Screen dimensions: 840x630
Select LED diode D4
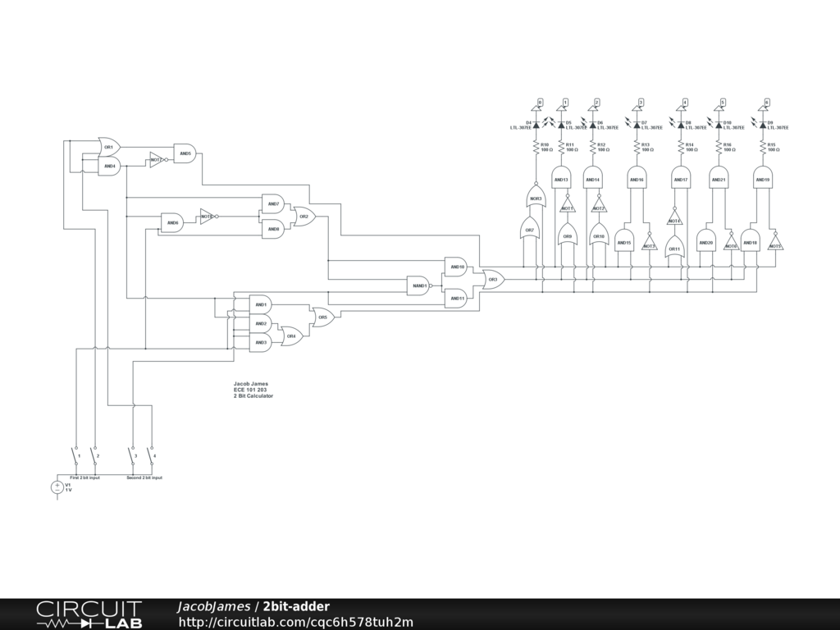(x=536, y=125)
